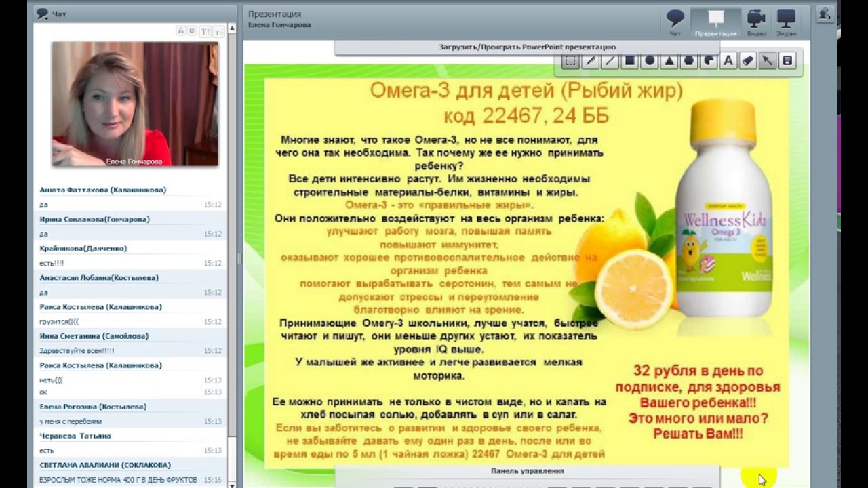Image resolution: width=868 pixels, height=488 pixels.
Task: Select the text 'A' annotation tool
Action: coord(728,61)
